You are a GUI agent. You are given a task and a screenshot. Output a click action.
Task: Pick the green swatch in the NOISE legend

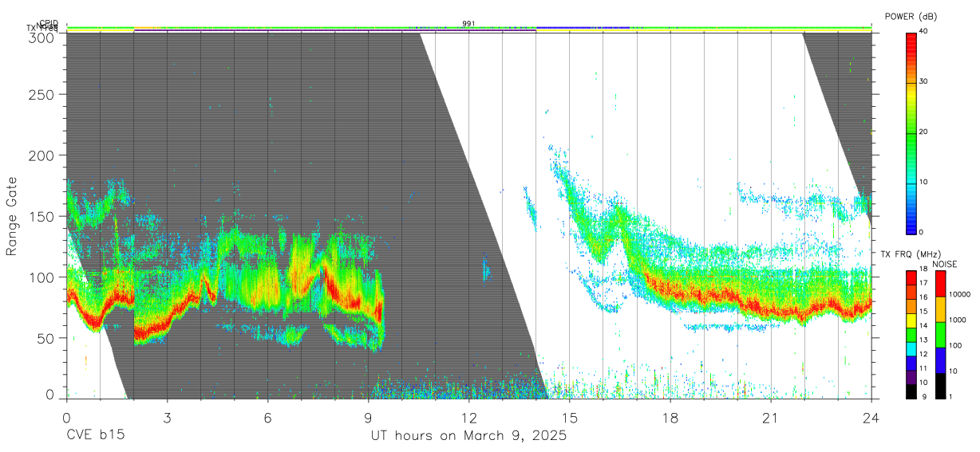[939, 335]
